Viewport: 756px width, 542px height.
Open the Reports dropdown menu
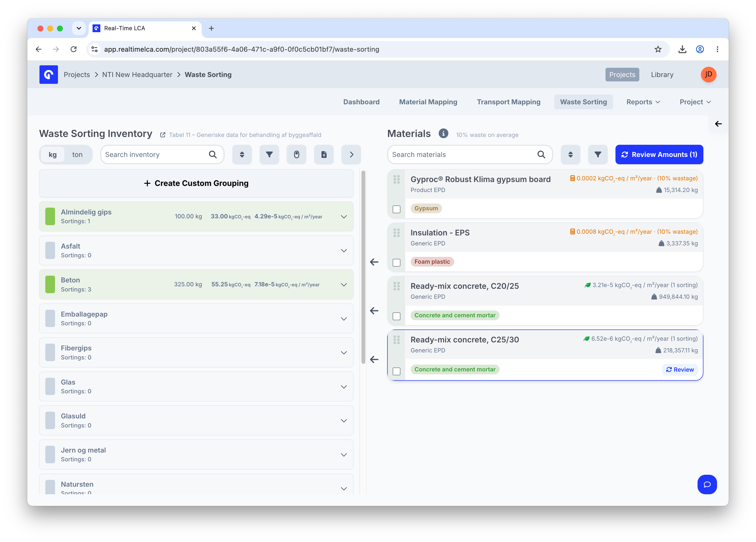643,102
